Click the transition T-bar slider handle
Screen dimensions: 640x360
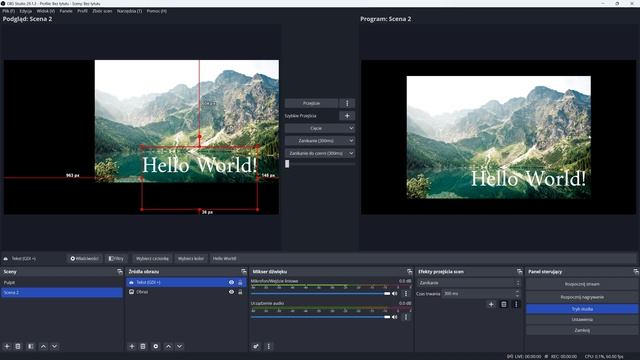pos(287,164)
